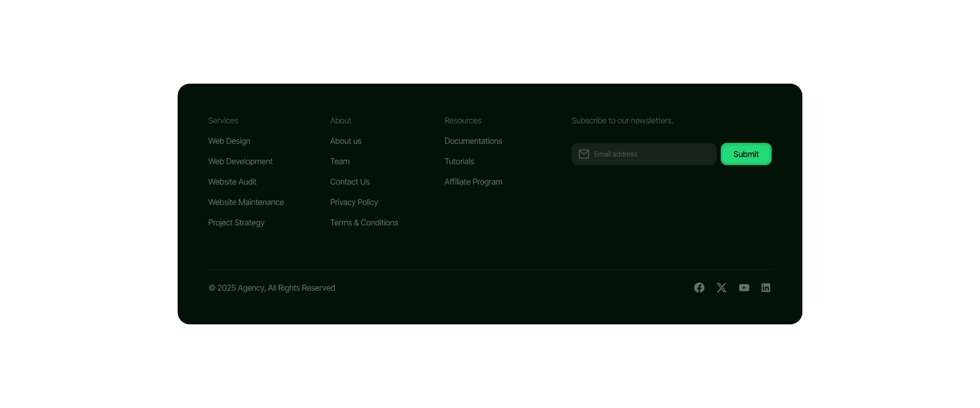Open the Affiliate Program link

point(473,182)
